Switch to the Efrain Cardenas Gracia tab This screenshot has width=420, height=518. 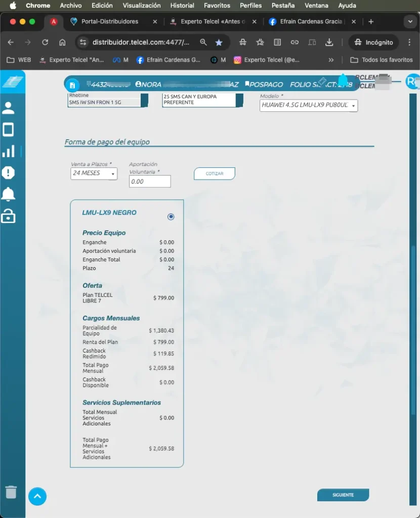[x=312, y=21]
